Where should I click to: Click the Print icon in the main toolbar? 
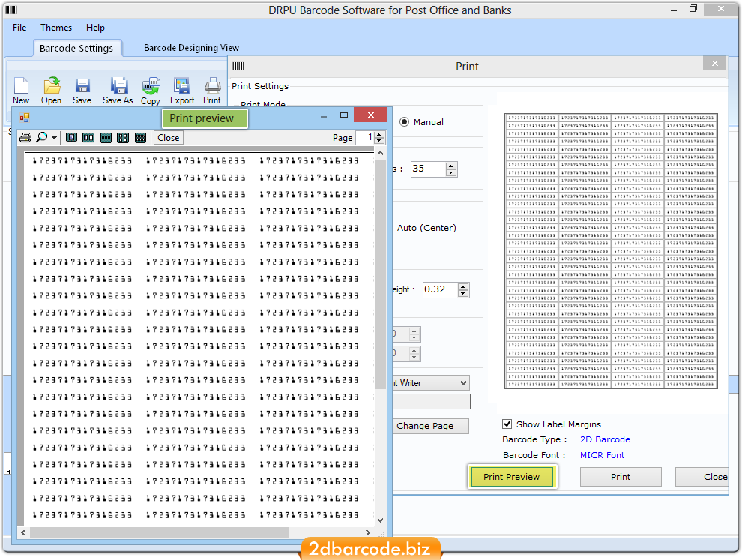tap(212, 85)
